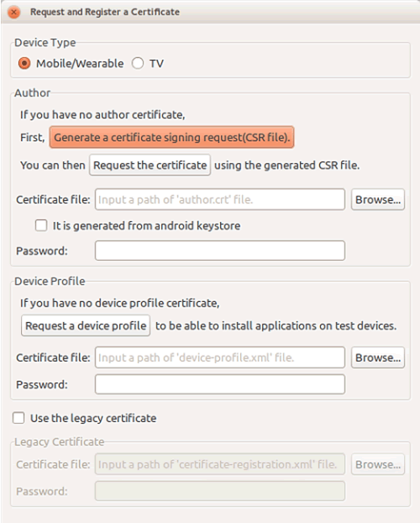The height and width of the screenshot is (523, 420).
Task: Click the Request a device profile button
Action: click(x=86, y=325)
